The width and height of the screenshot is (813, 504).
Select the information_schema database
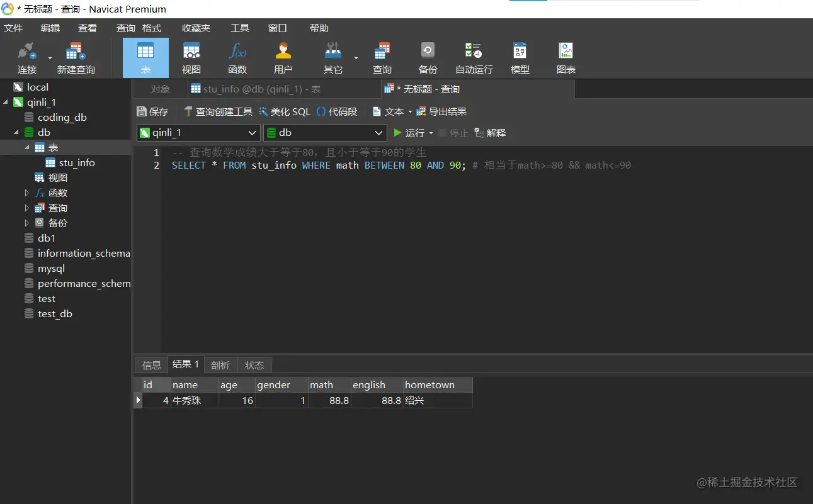coord(84,253)
